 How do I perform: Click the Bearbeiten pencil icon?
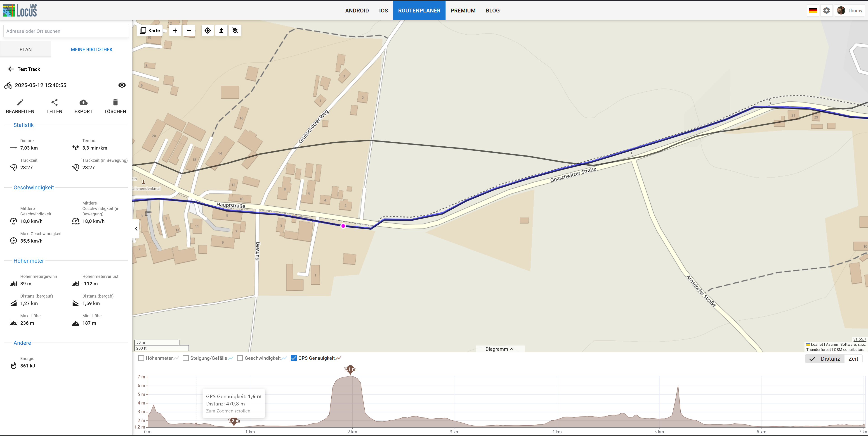pyautogui.click(x=20, y=102)
